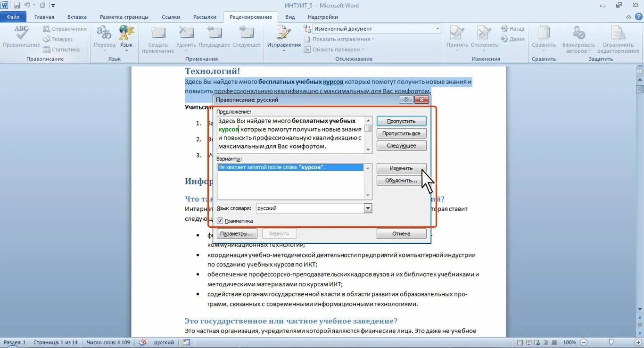Screen dimensions: 644x348
Task: Click Далее next change button
Action: tap(513, 39)
